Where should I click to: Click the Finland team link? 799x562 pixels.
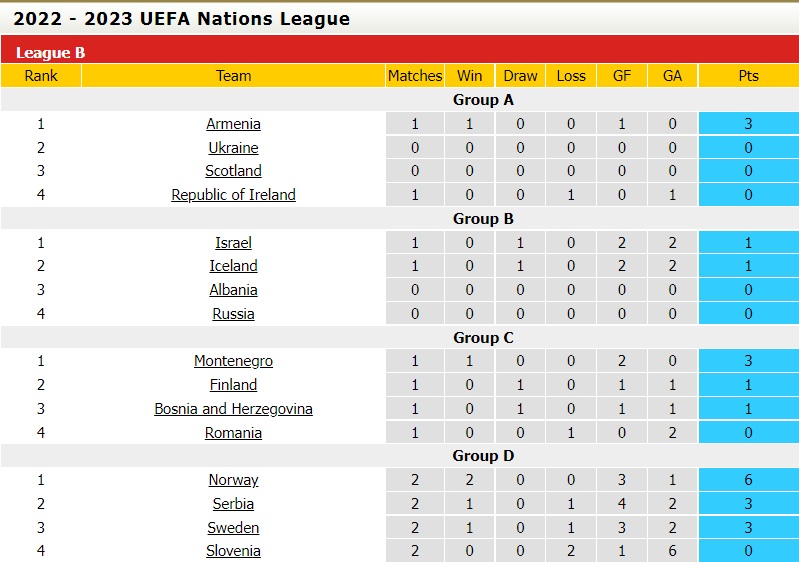[x=233, y=385]
